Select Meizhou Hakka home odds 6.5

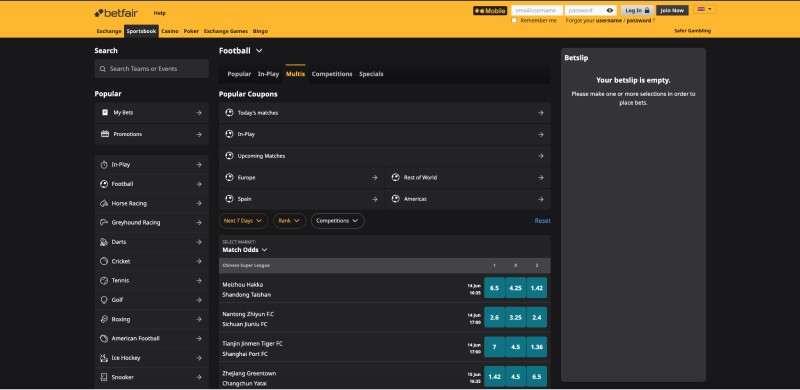click(x=494, y=288)
